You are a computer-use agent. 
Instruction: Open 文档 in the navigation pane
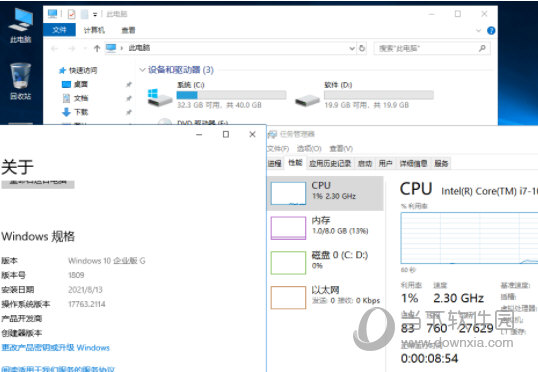pos(75,98)
